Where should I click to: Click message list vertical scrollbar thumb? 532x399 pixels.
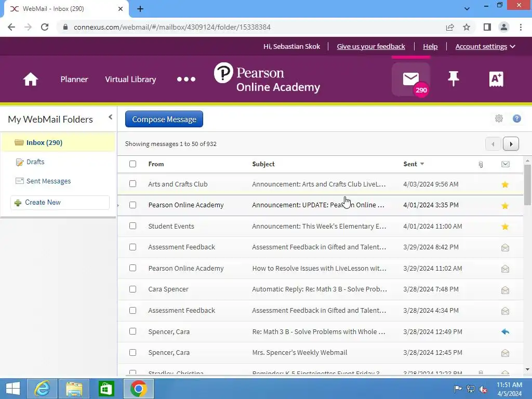527,185
